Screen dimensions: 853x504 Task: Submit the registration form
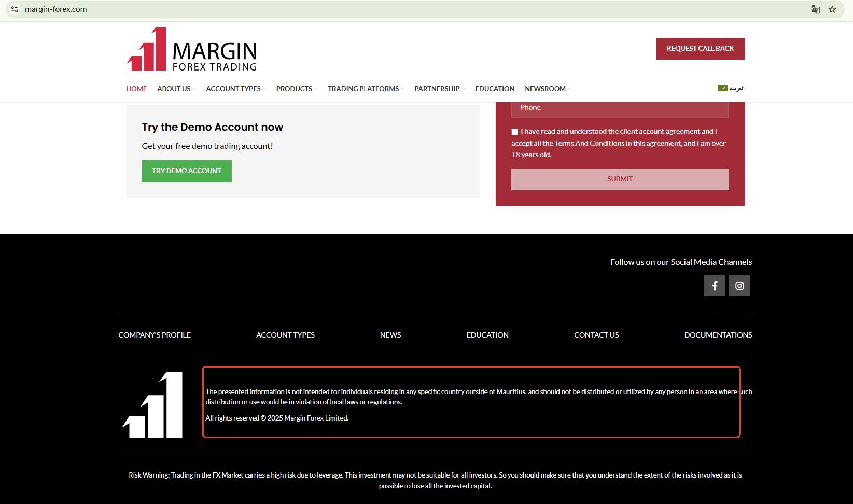pyautogui.click(x=620, y=179)
